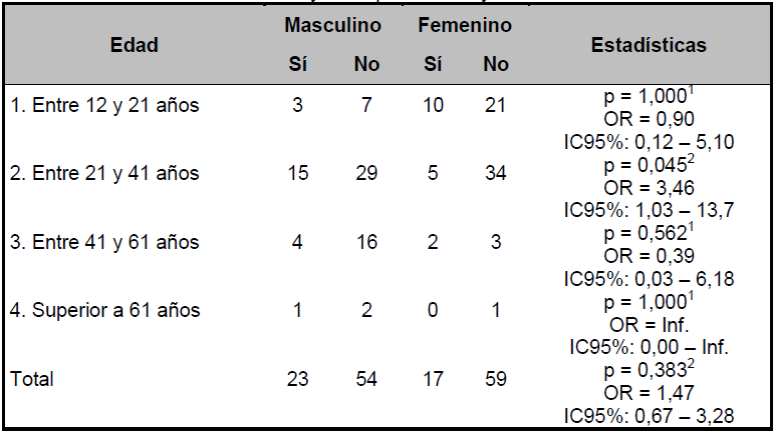Viewport: 775px width, 432px height.
Task: Click the cell with value 34
Action: coord(496,174)
